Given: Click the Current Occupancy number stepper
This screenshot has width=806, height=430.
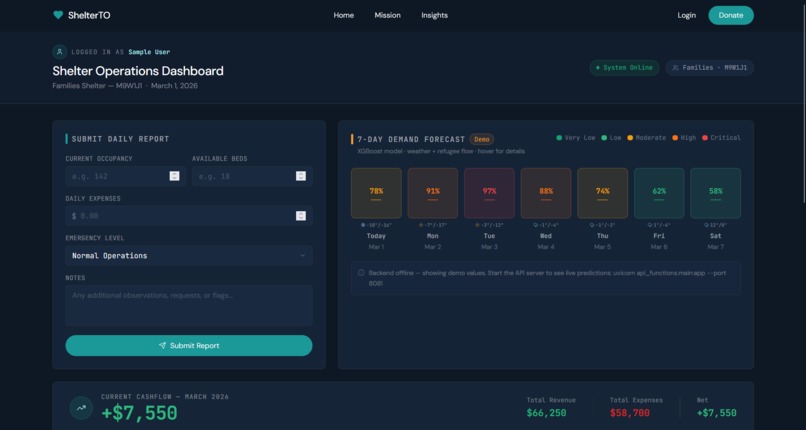Looking at the screenshot, I should (174, 176).
